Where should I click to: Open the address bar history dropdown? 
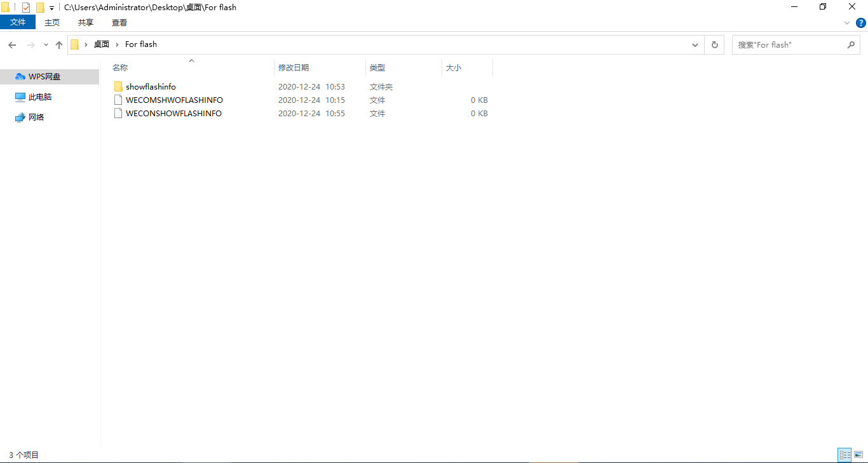click(x=695, y=45)
